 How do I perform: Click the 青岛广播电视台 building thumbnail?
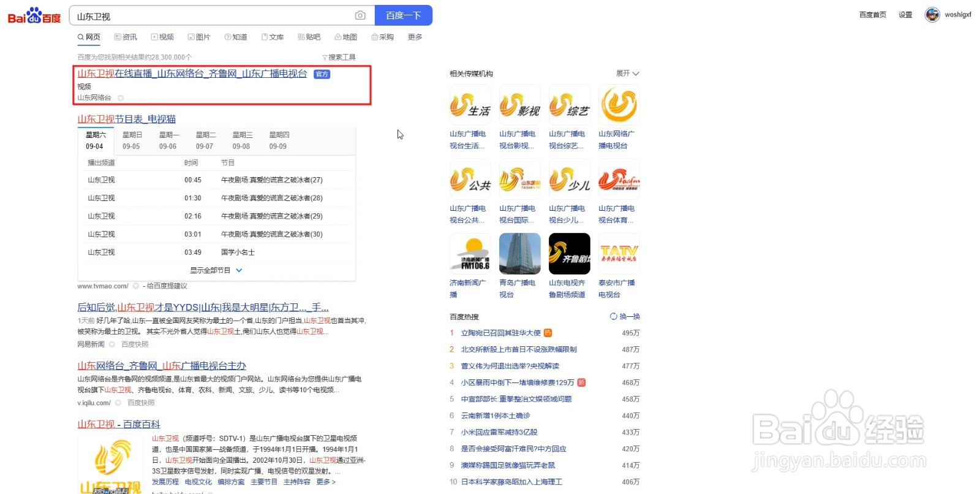click(520, 254)
